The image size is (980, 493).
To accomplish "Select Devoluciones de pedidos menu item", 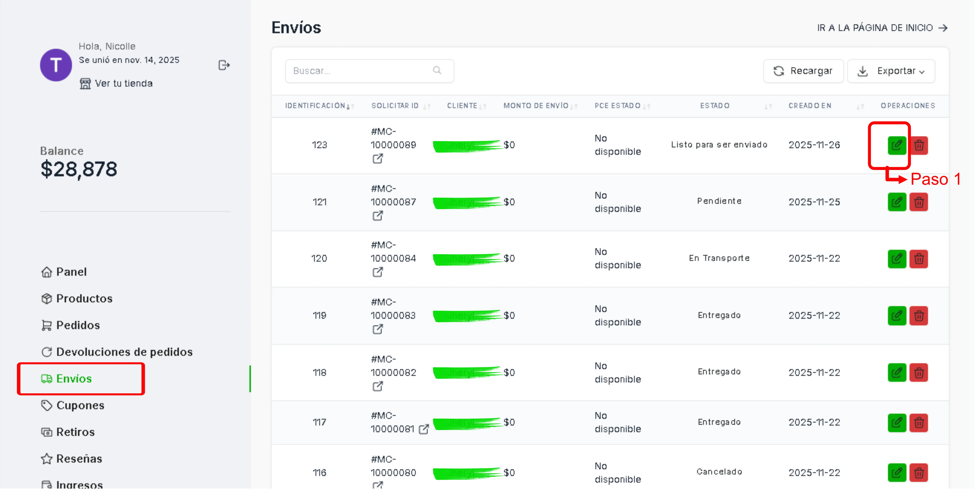I will 124,352.
